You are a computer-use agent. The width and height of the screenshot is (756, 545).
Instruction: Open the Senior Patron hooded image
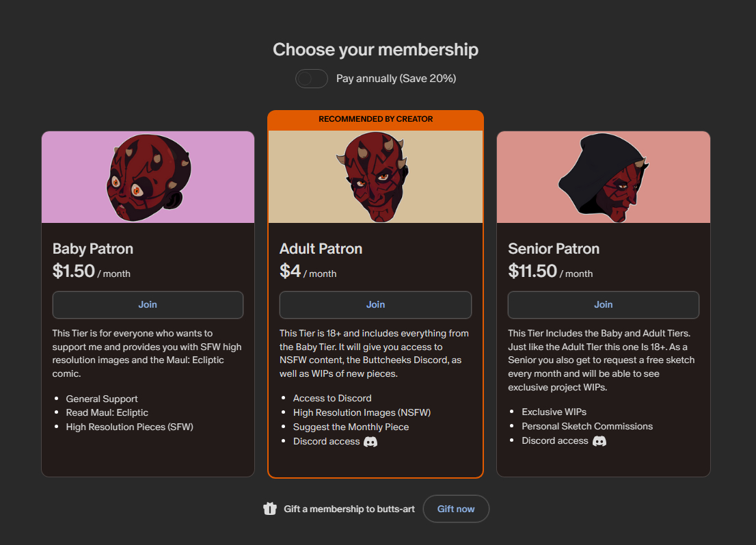click(x=603, y=177)
